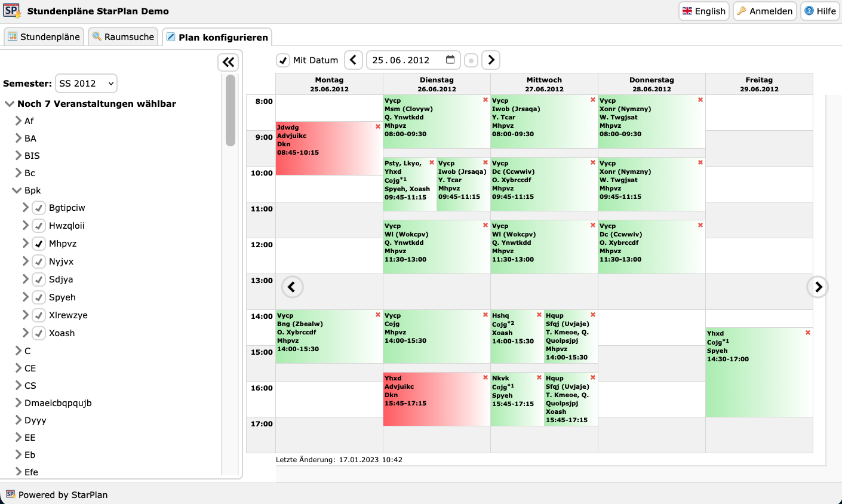Expand the Dmaeicbqpqujb tree node
Image resolution: width=842 pixels, height=504 pixels.
point(18,402)
